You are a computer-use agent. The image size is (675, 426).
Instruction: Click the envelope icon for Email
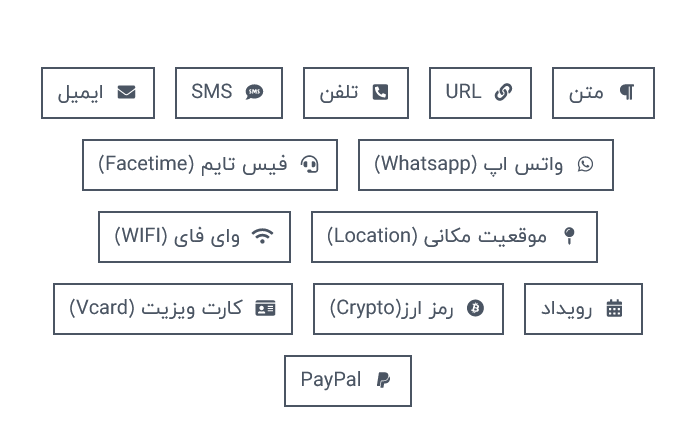click(126, 93)
